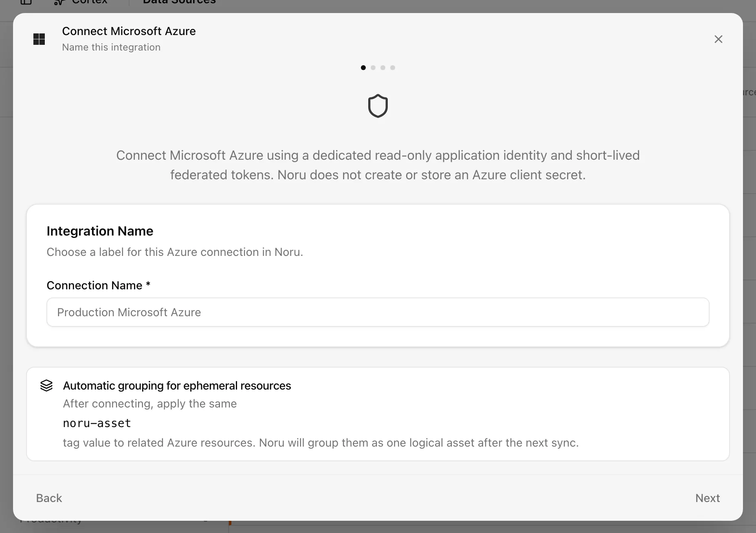Click the Cortex label in background header
756x533 pixels.
coord(90,2)
